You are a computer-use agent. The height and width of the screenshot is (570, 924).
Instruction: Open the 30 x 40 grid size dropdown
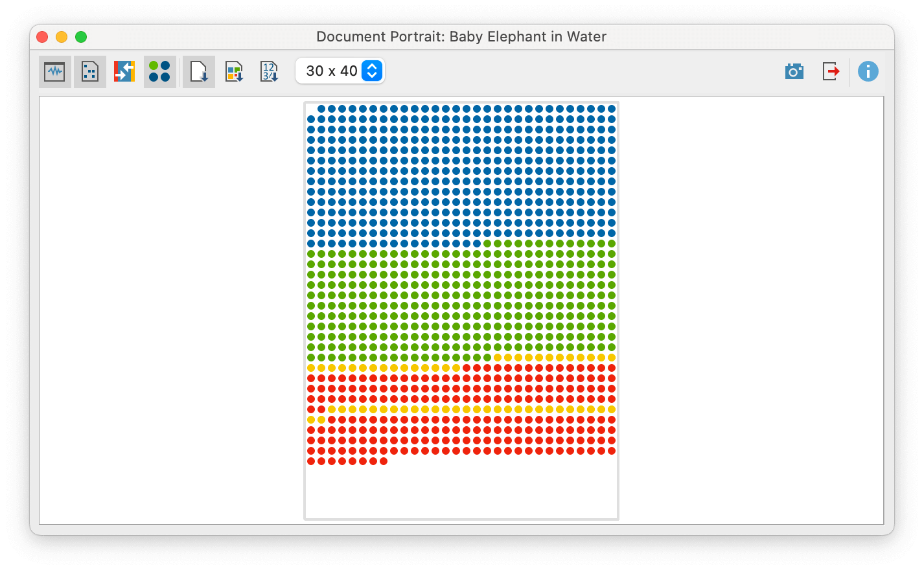[x=340, y=71]
